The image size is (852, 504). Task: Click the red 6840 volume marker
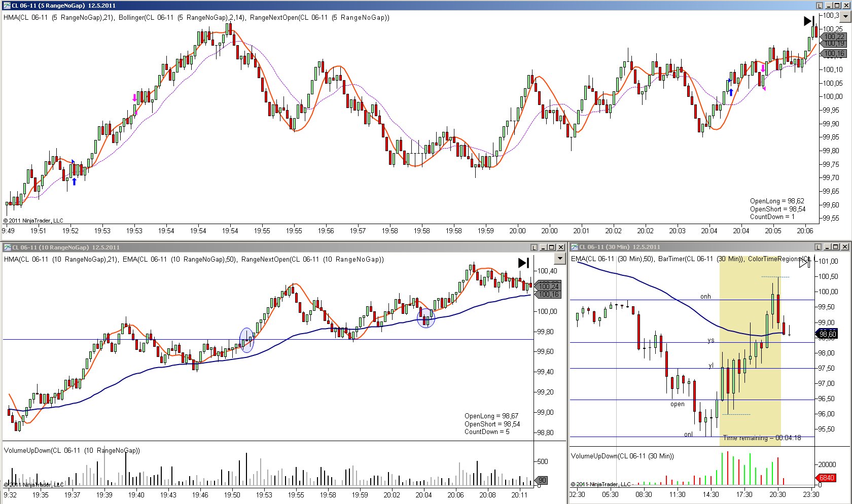[x=826, y=478]
